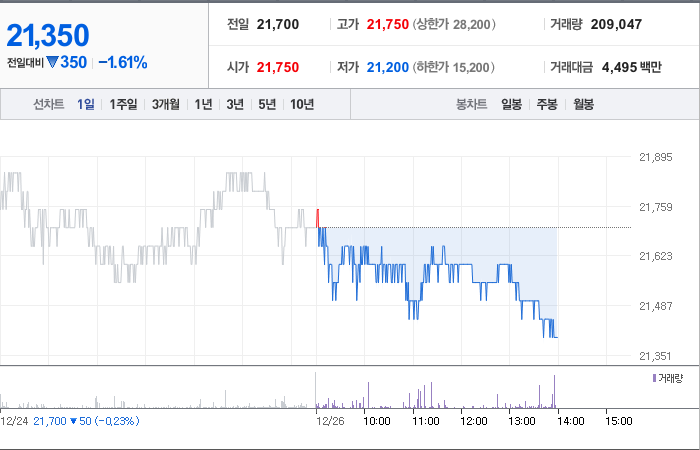Click the 고가 value 21,750
This screenshot has height=450, width=700.
tap(388, 24)
